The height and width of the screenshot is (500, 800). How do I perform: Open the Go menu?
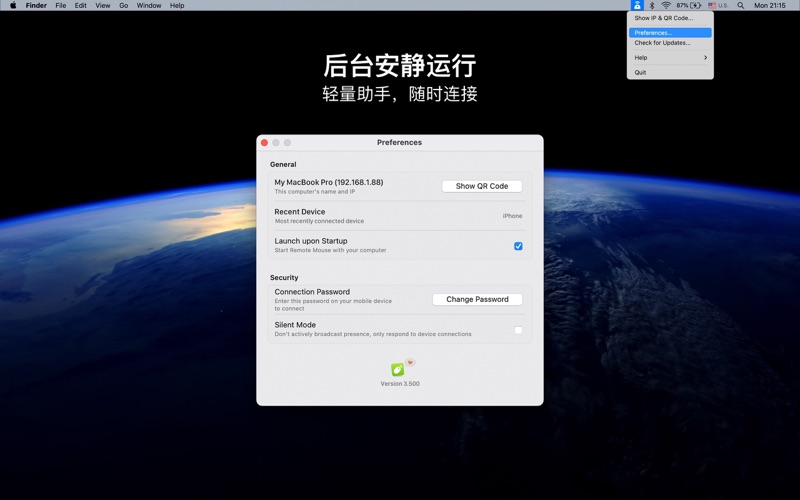[x=123, y=6]
